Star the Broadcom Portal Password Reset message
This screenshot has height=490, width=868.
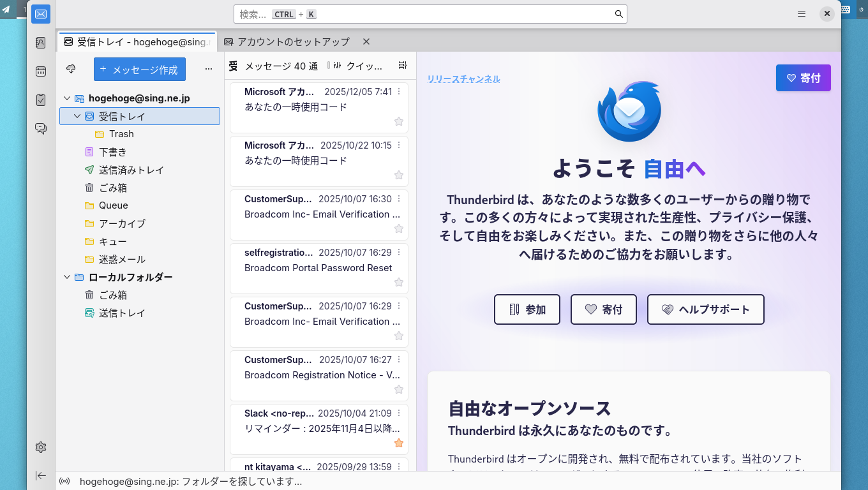pos(399,282)
